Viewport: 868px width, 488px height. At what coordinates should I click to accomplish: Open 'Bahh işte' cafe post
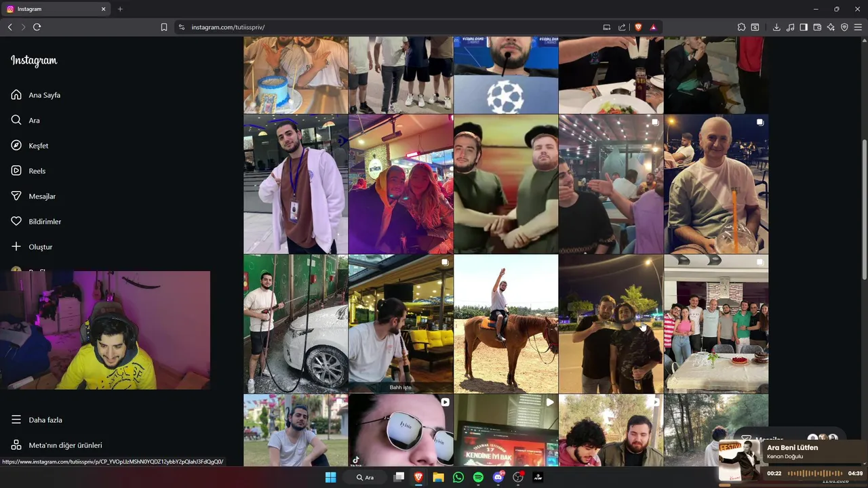coord(401,324)
